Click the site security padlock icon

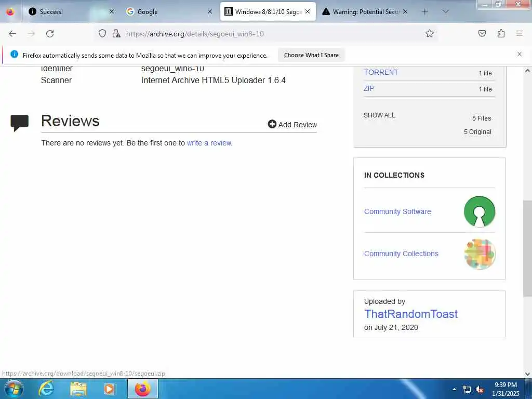116,33
